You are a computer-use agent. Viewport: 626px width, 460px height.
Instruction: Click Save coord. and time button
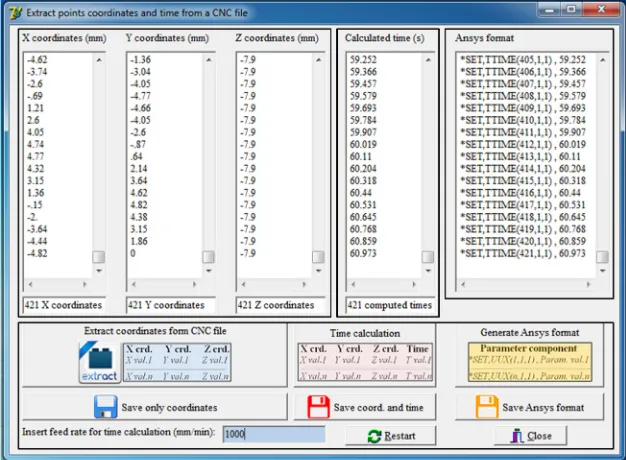click(365, 407)
